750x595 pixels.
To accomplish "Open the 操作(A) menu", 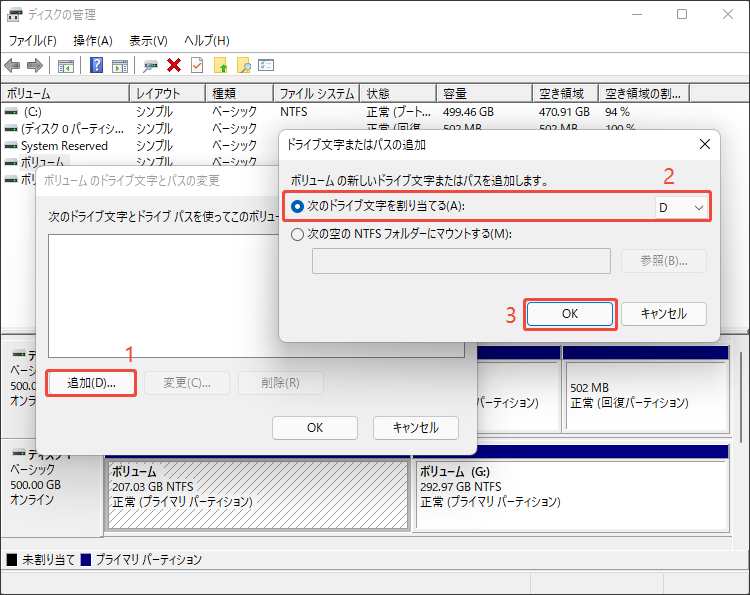I will click(x=93, y=41).
